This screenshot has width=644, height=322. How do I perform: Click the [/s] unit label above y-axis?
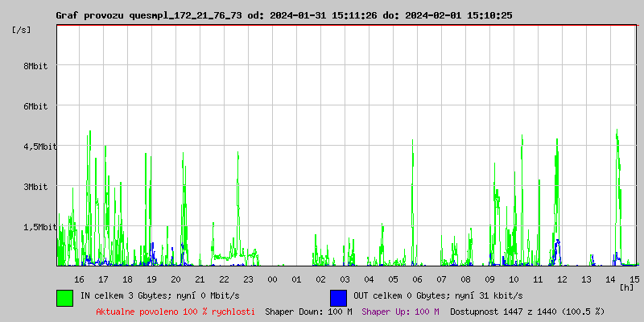point(22,30)
